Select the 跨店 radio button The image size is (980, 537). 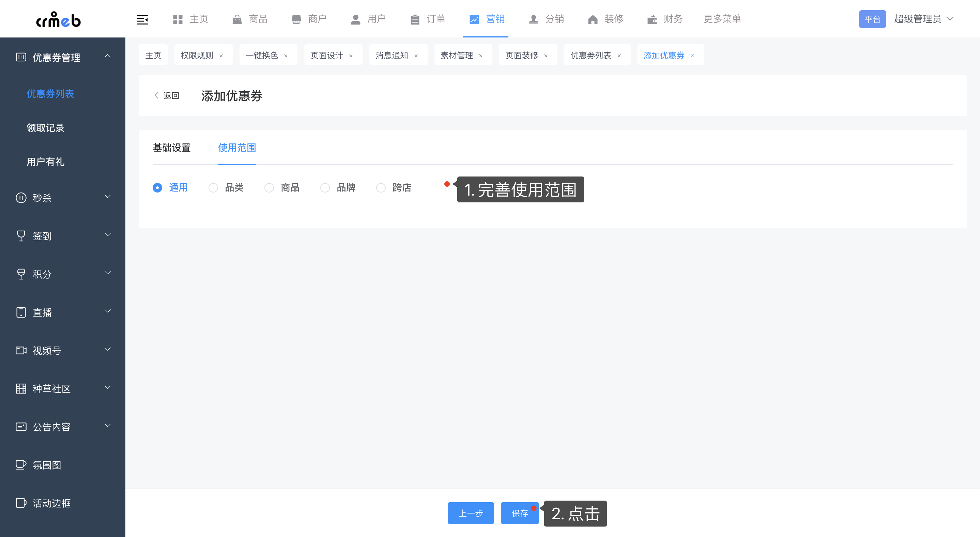click(x=381, y=187)
